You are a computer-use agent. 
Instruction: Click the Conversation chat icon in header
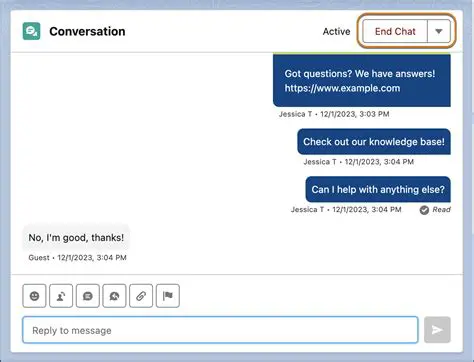click(31, 31)
